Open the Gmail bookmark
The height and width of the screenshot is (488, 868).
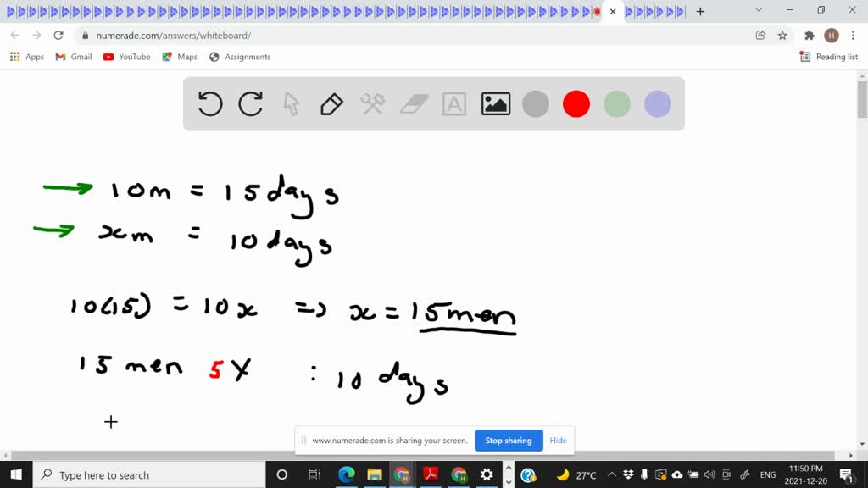(x=74, y=57)
